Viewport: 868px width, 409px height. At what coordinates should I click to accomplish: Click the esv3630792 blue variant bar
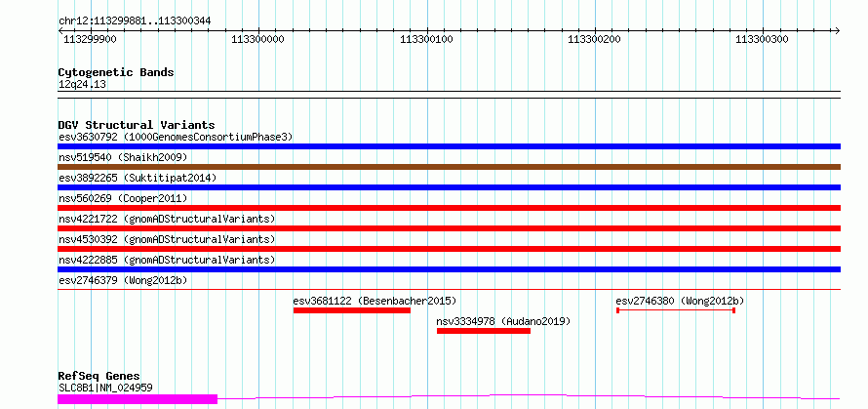coord(449,146)
